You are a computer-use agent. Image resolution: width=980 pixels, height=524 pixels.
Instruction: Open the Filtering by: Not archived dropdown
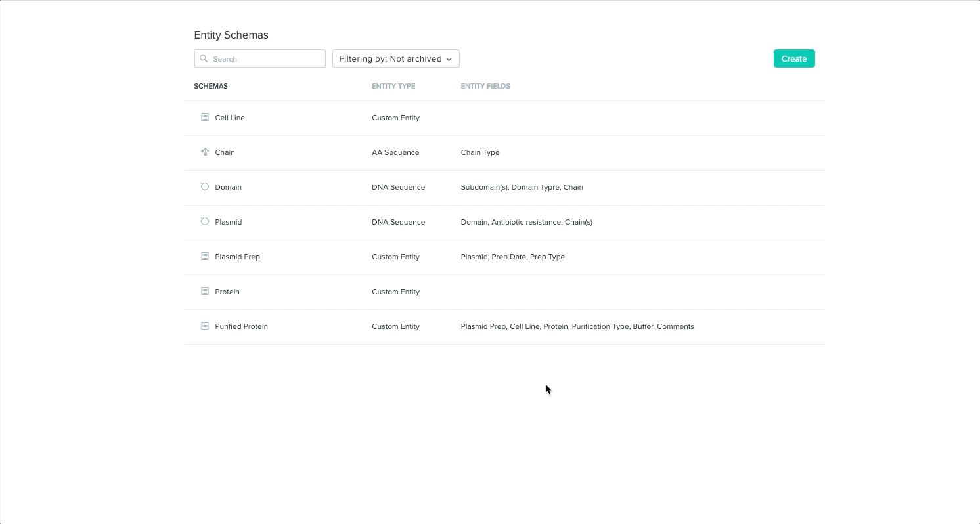click(x=395, y=58)
